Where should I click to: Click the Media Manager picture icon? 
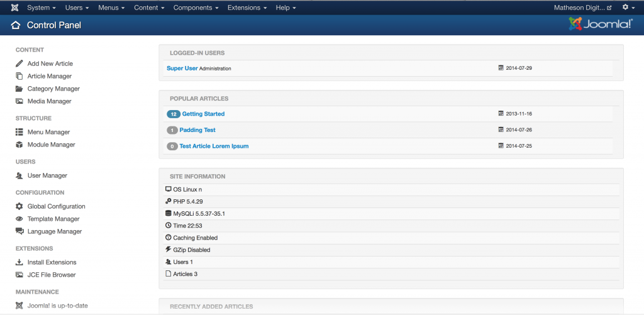point(19,101)
